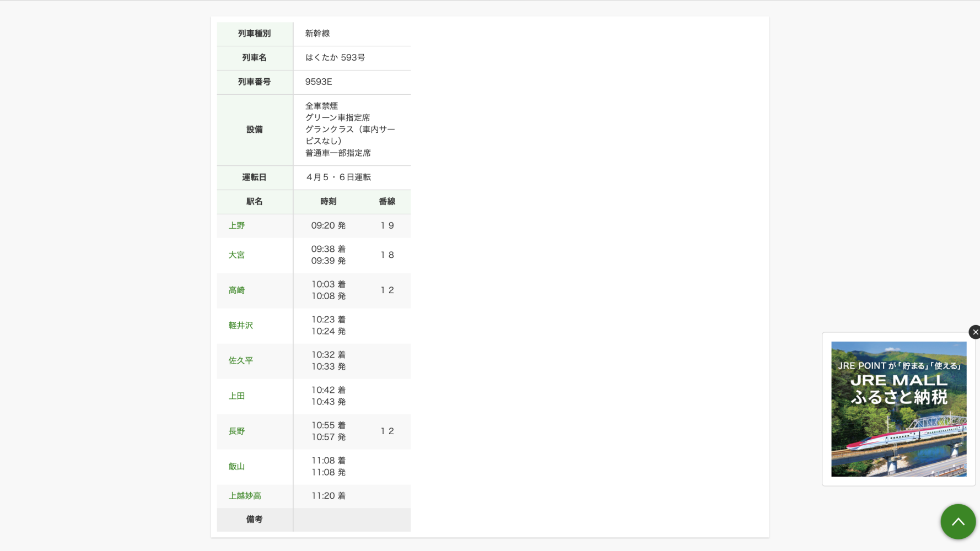Click the 10:42 着 time for 上田
This screenshot has height=551, width=980.
point(329,390)
